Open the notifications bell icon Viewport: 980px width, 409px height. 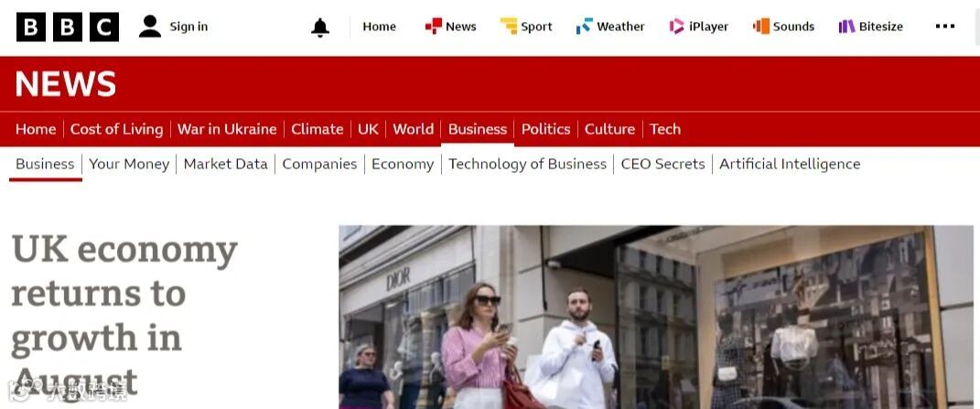(x=320, y=27)
